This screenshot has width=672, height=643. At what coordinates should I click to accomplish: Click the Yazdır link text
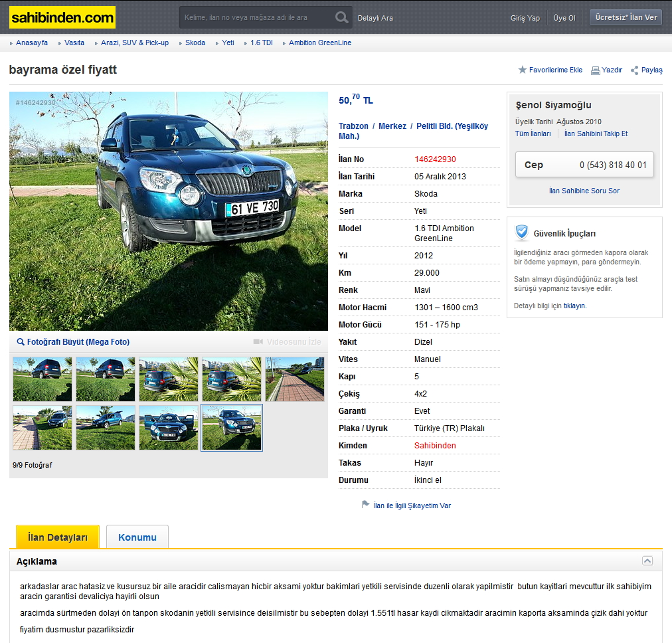point(612,70)
